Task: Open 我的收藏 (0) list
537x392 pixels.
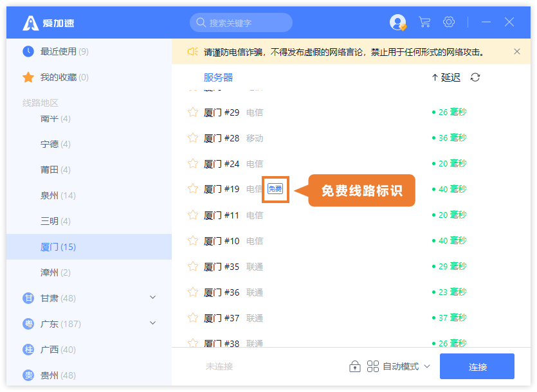Action: (89, 77)
